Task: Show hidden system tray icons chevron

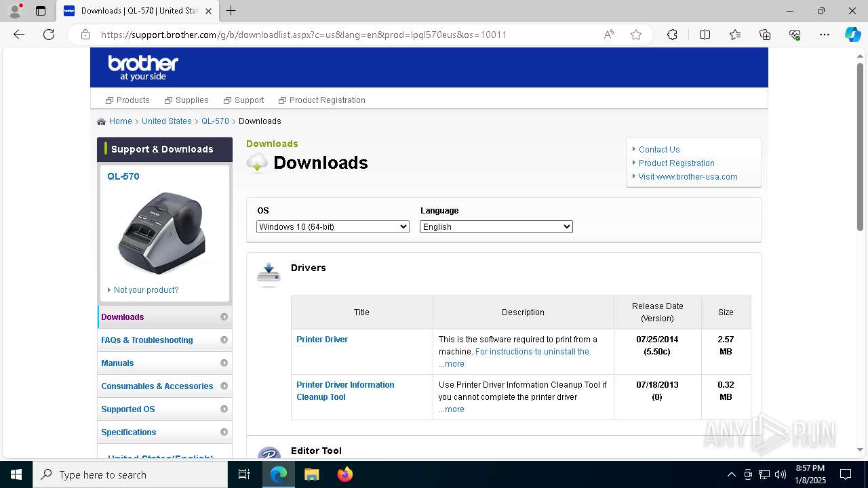Action: [x=731, y=474]
